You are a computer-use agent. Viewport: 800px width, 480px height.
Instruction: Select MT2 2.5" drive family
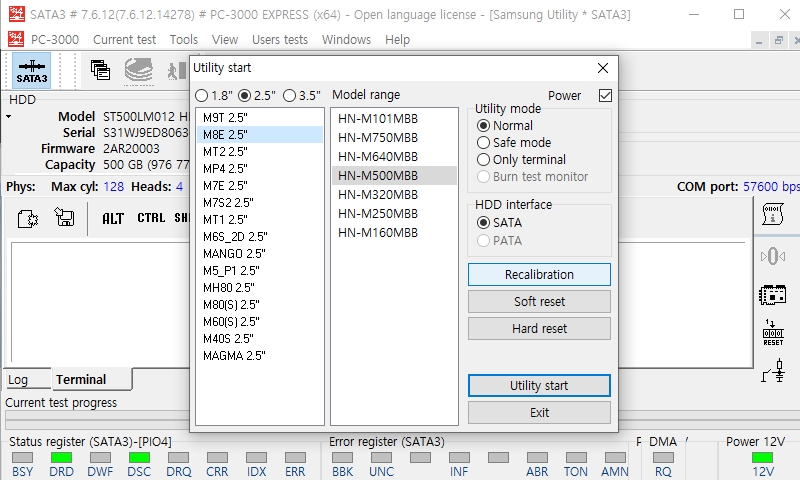(x=260, y=151)
